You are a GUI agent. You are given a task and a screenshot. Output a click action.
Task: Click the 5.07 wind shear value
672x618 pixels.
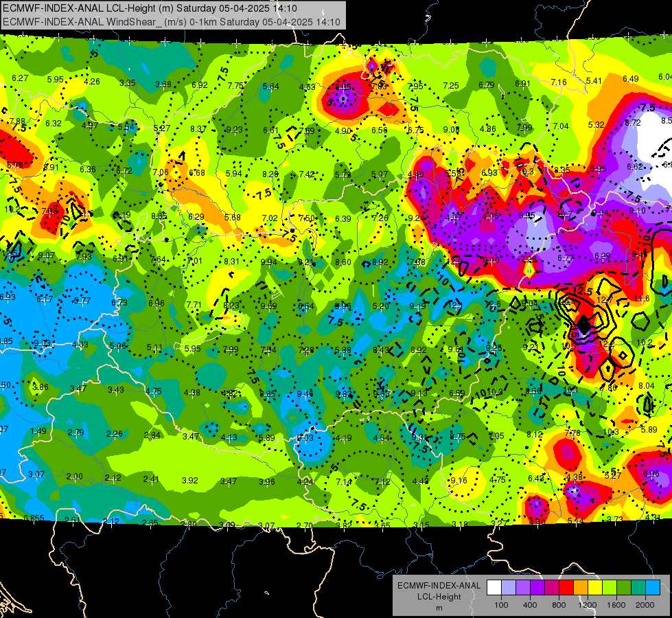(x=380, y=174)
